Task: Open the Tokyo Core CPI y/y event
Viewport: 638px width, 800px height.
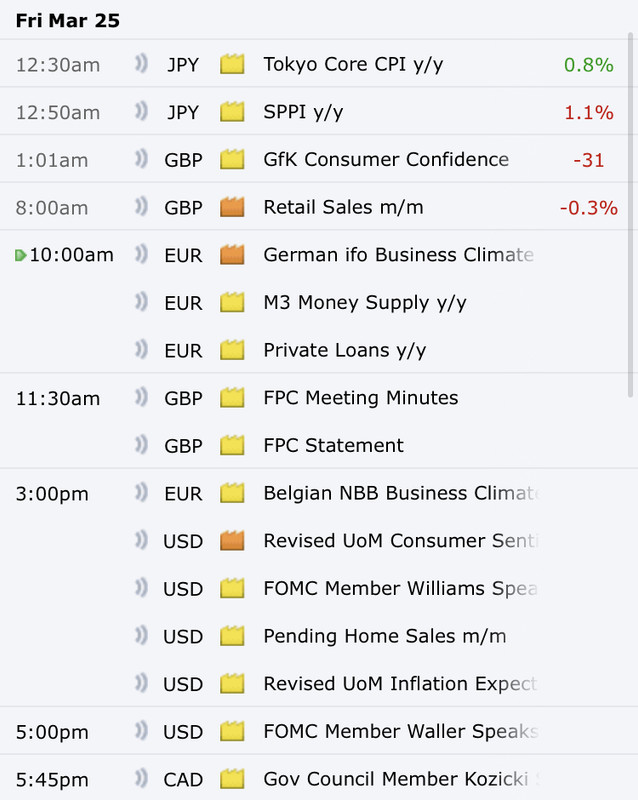Action: click(x=353, y=65)
